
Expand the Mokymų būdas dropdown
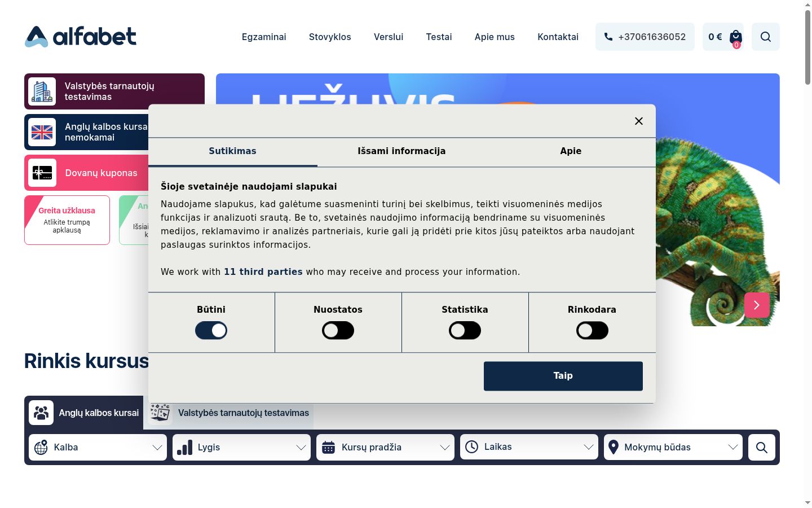(673, 447)
